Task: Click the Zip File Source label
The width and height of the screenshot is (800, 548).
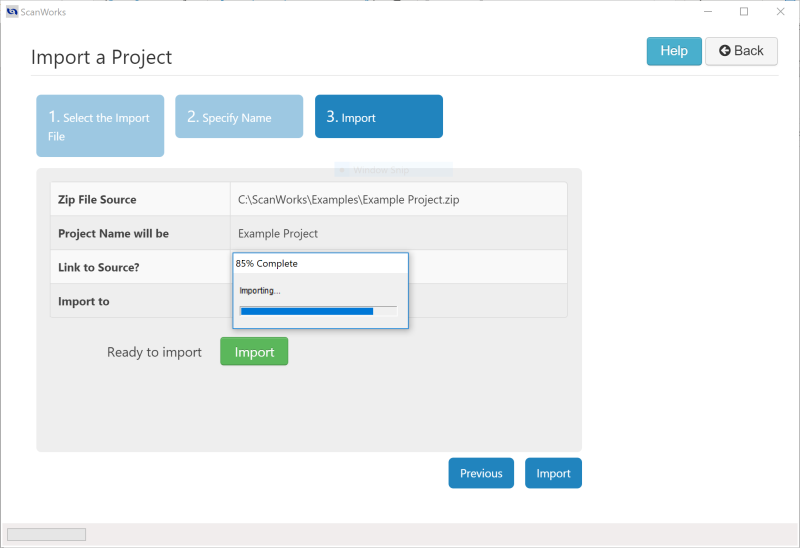Action: tap(97, 200)
